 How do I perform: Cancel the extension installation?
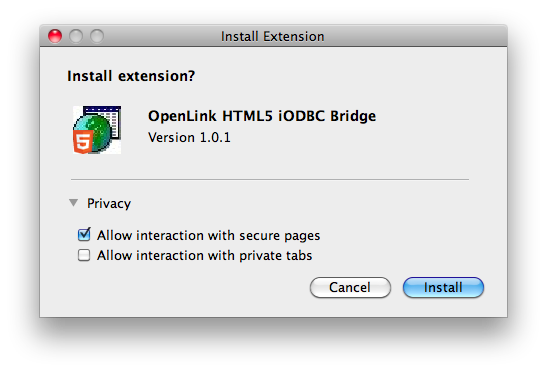coord(350,288)
